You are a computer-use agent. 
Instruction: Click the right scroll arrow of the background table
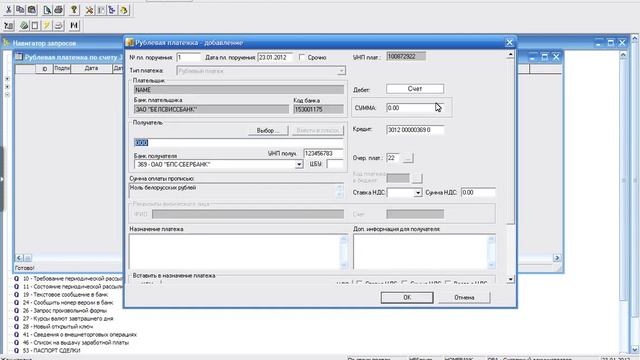[x=557, y=258]
